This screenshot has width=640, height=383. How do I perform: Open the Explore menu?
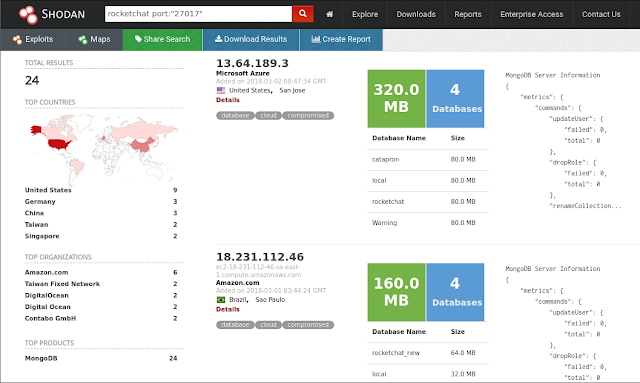click(365, 14)
